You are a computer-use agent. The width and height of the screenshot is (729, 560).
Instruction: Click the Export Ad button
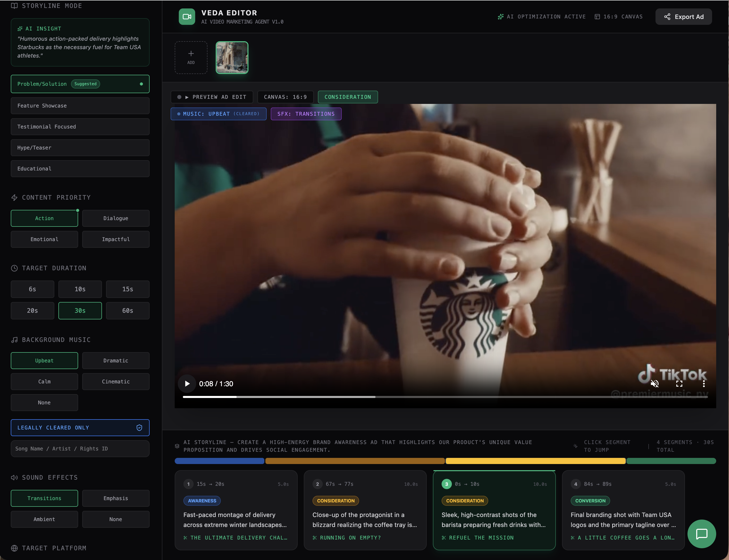(684, 17)
